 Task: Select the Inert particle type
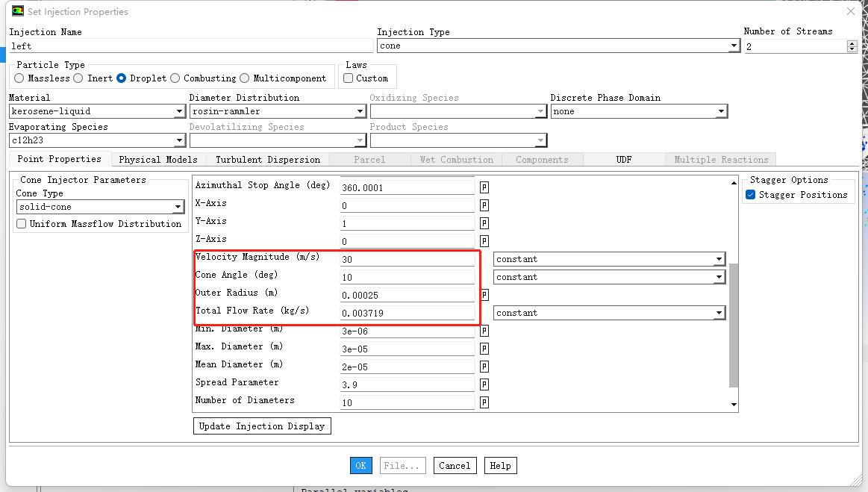[81, 78]
